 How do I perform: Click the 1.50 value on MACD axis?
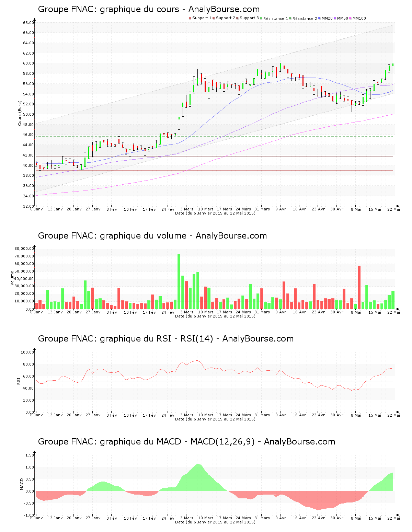pyautogui.click(x=30, y=455)
